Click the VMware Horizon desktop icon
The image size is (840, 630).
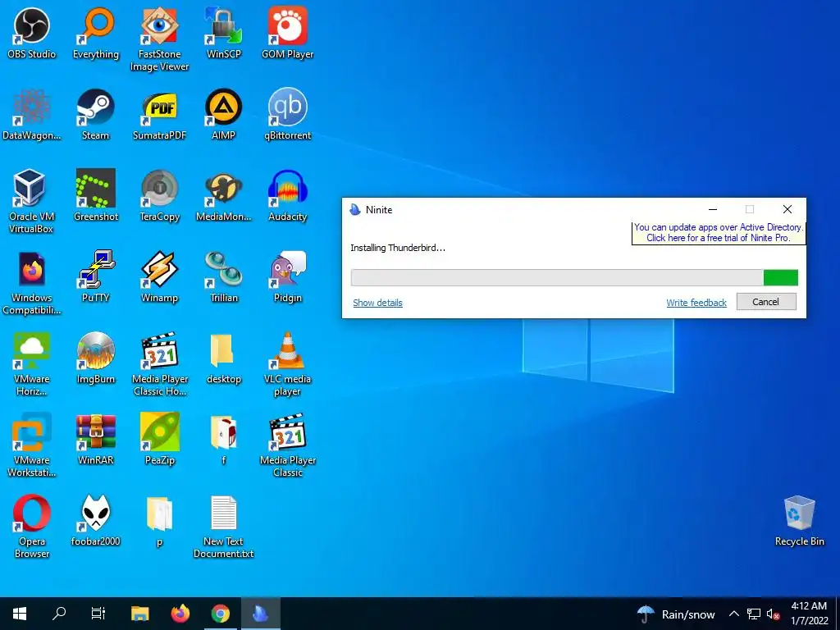coord(32,364)
